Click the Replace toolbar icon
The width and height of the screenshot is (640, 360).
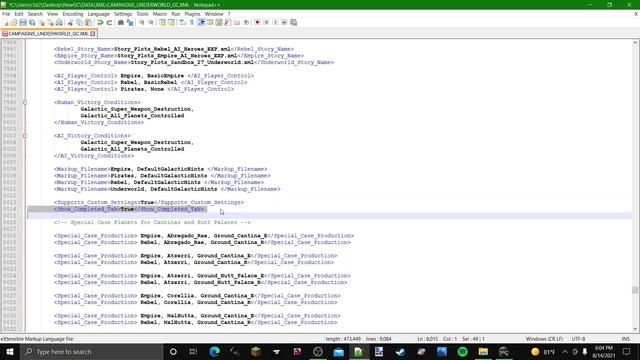pyautogui.click(x=130, y=22)
